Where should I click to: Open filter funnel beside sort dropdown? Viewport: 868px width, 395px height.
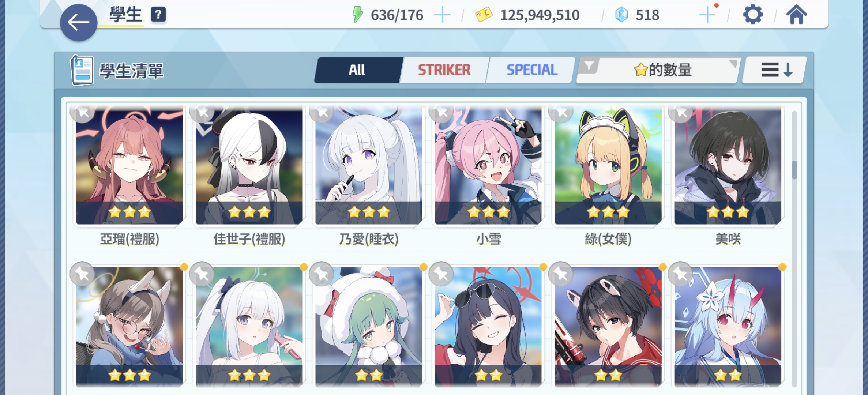point(589,66)
